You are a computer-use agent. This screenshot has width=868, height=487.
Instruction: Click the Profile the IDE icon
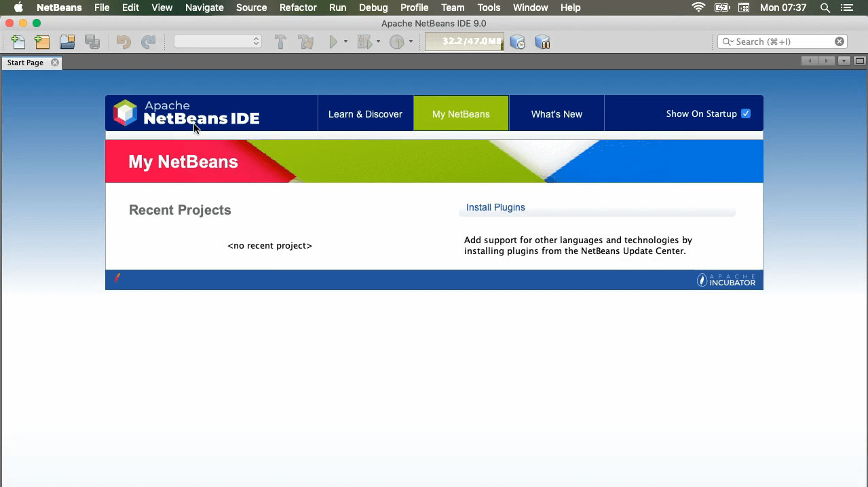click(518, 42)
